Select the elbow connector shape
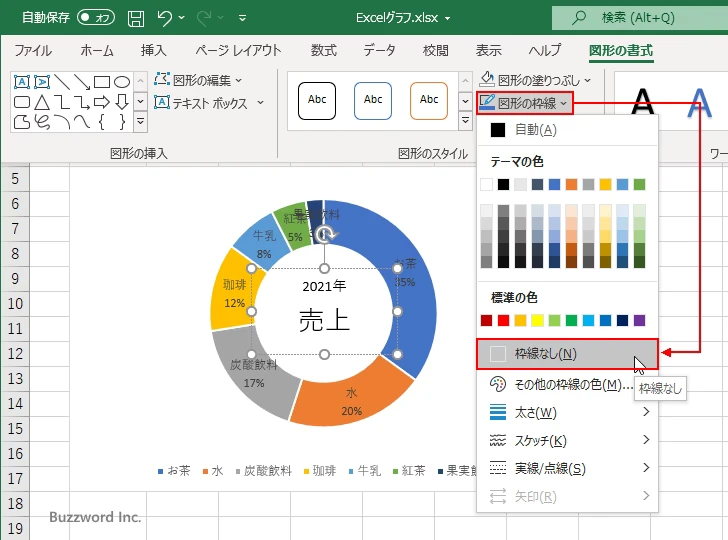This screenshot has height=540, width=728. click(62, 102)
